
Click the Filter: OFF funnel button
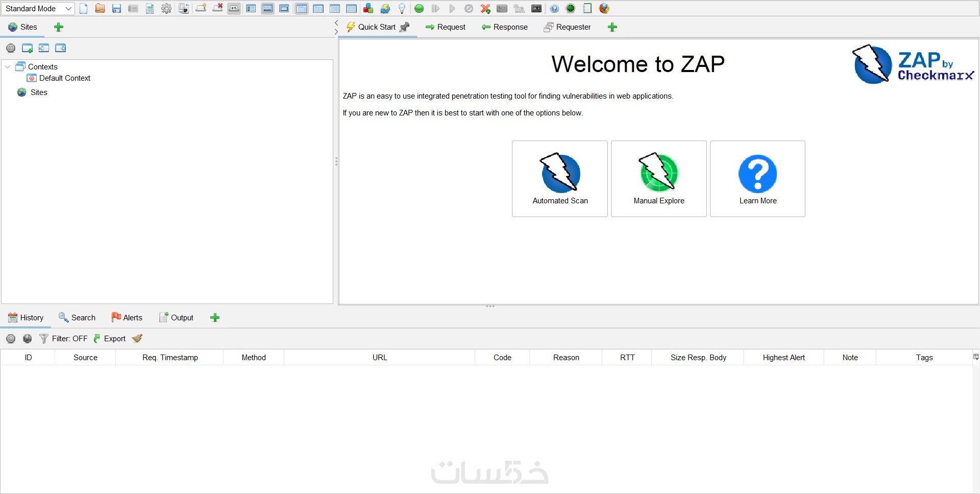tap(64, 339)
